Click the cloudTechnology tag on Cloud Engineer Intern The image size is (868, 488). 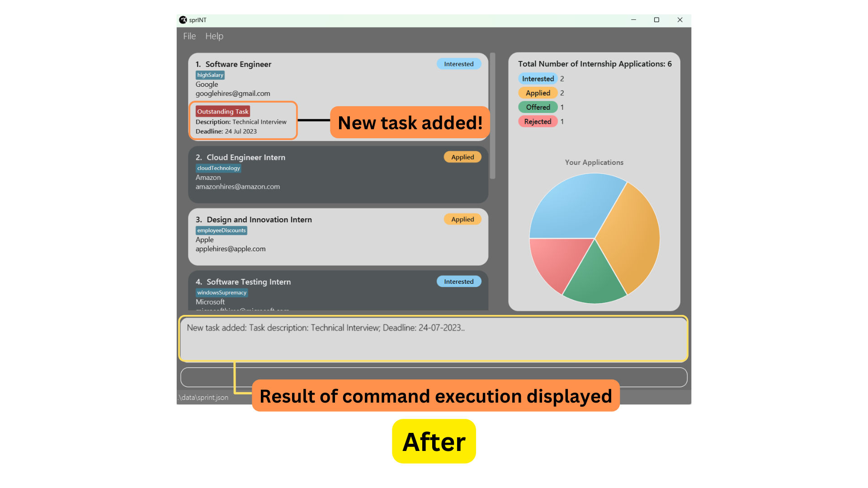217,168
